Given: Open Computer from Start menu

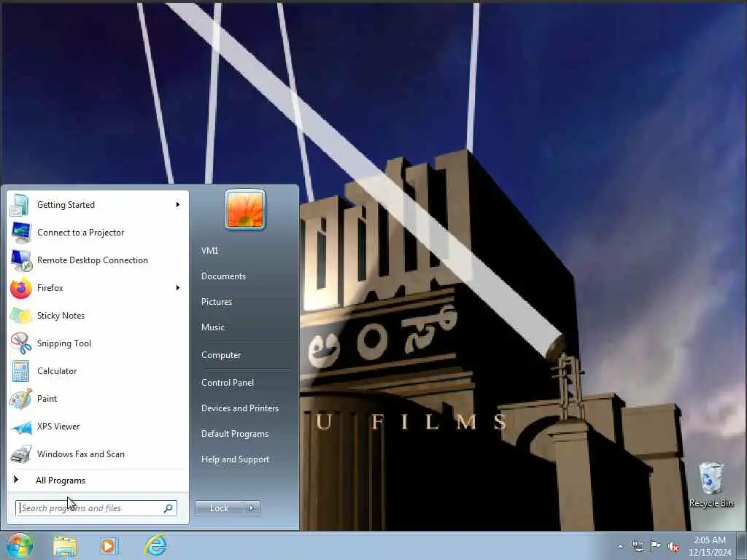Looking at the screenshot, I should pos(221,355).
